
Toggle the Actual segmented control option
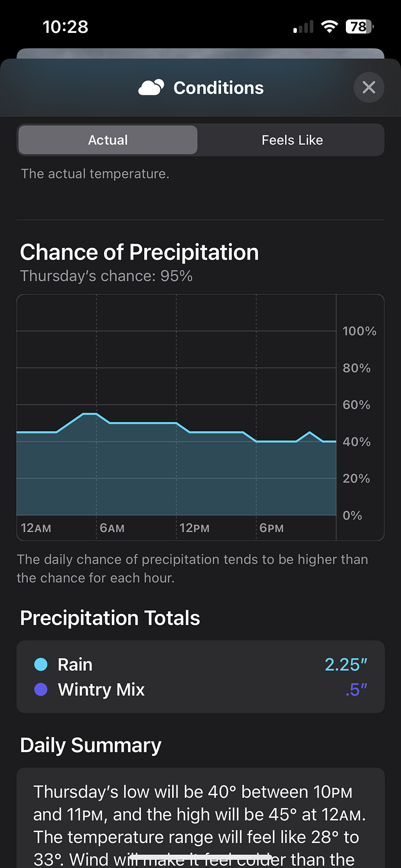coord(107,140)
